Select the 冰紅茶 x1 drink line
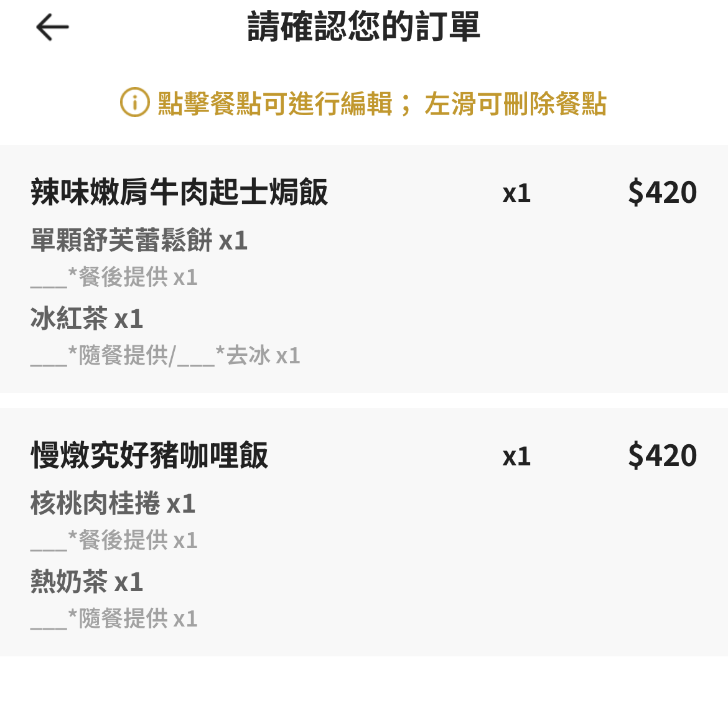Screen dimensions: 728x713 pyautogui.click(x=87, y=319)
